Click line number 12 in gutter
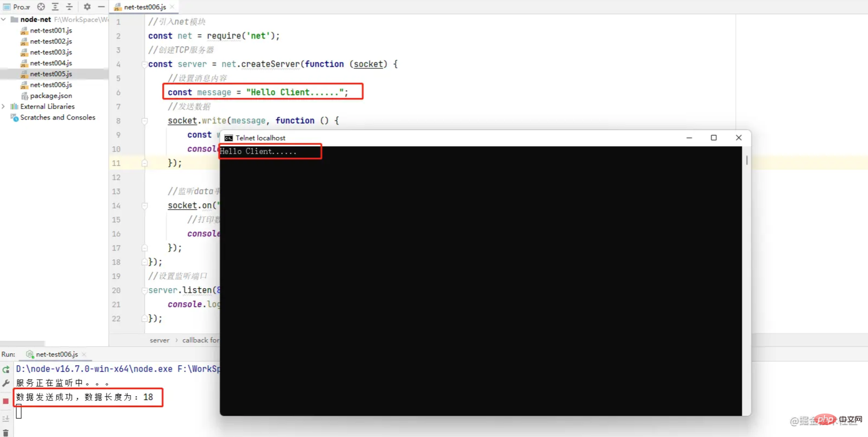 116,177
